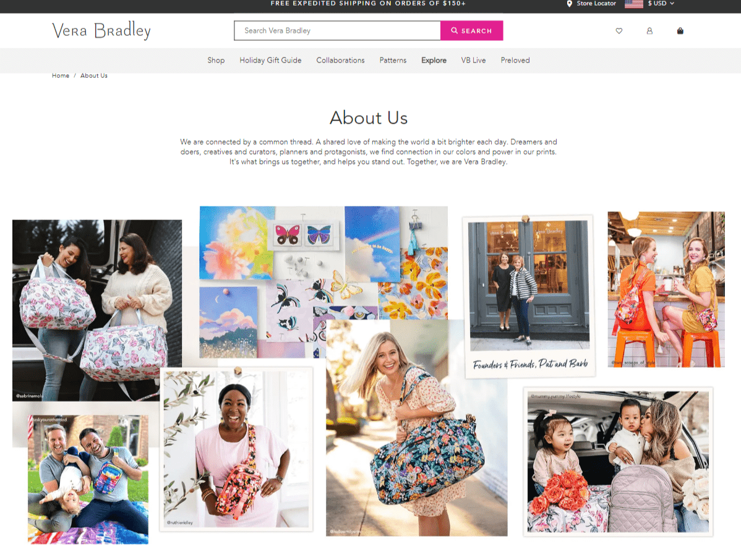The height and width of the screenshot is (560, 741).
Task: Select the Explore navigation item
Action: [434, 61]
